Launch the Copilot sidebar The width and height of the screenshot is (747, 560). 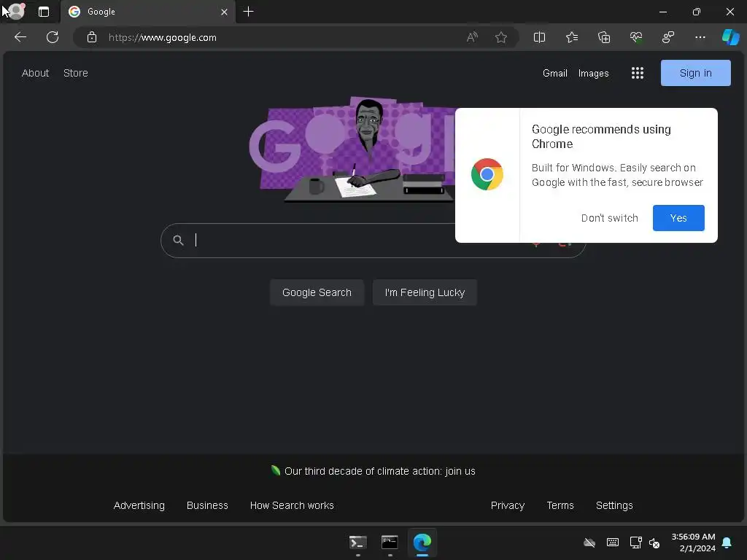730,37
